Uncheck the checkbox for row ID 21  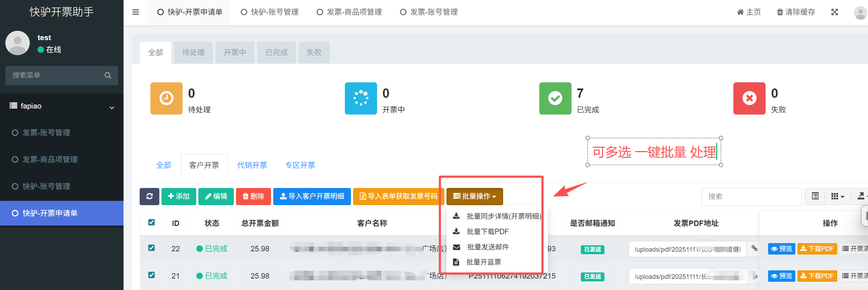pos(151,275)
